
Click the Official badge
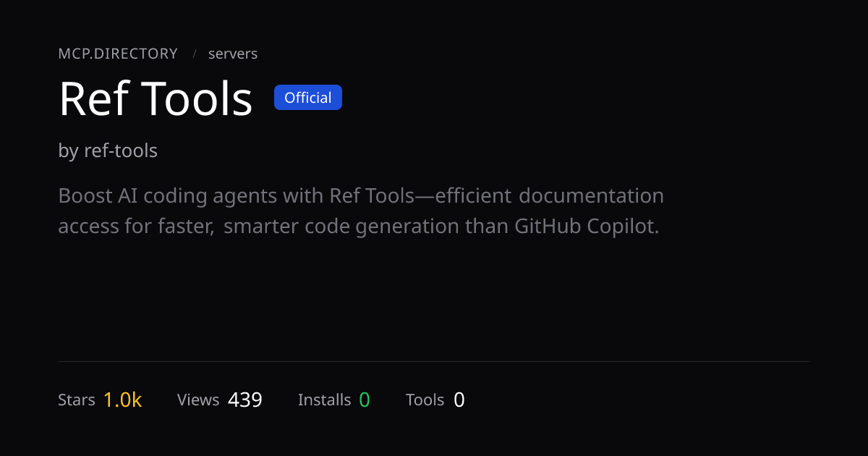click(308, 98)
